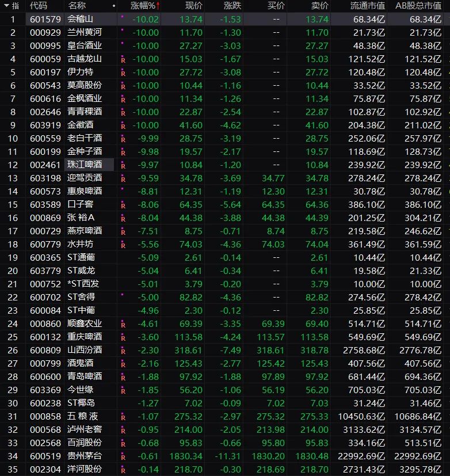Select stock name *ST西发
The image size is (450, 476).
pyautogui.click(x=83, y=284)
